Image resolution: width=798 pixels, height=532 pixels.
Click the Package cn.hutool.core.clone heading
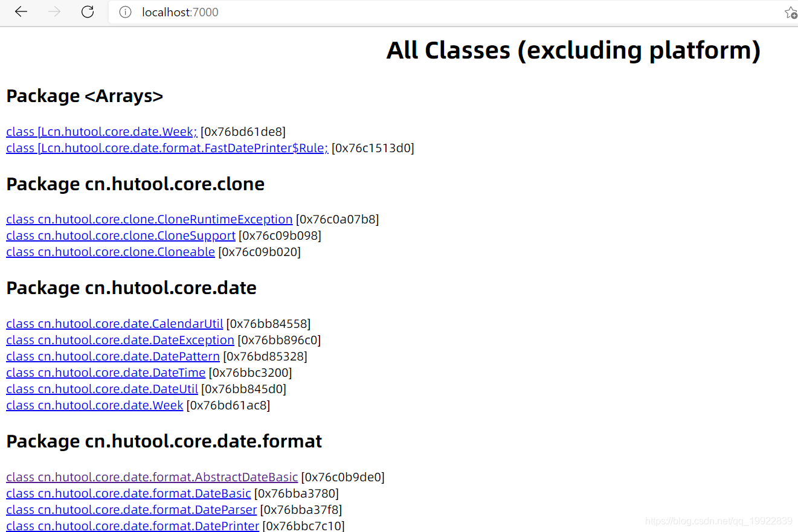[135, 184]
